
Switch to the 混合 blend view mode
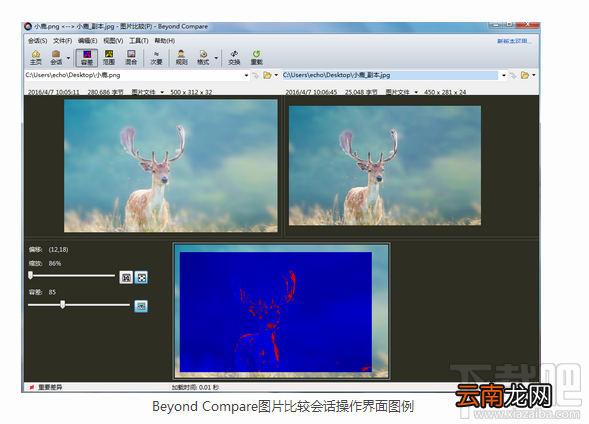(131, 57)
